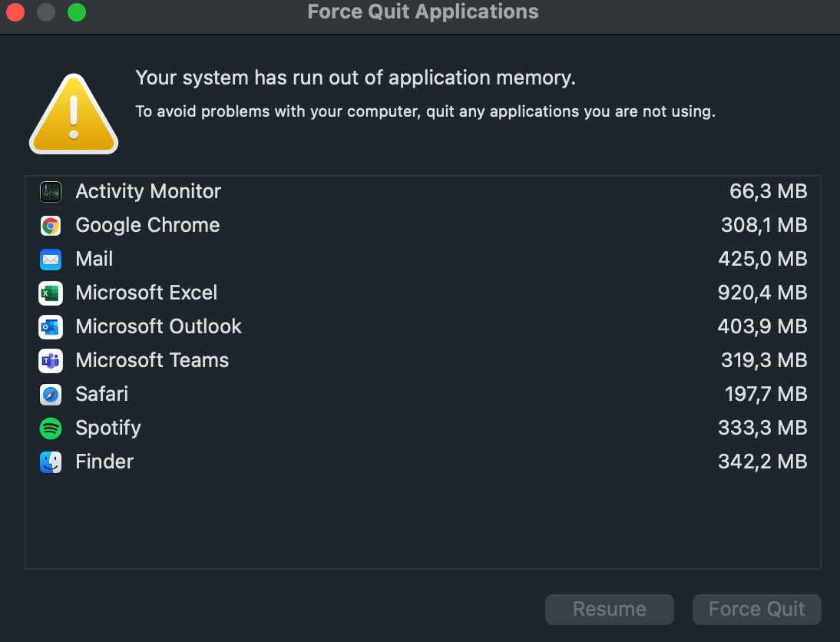Screen dimensions: 840x642
Task: Click the Mail envelope icon
Action: click(x=51, y=260)
